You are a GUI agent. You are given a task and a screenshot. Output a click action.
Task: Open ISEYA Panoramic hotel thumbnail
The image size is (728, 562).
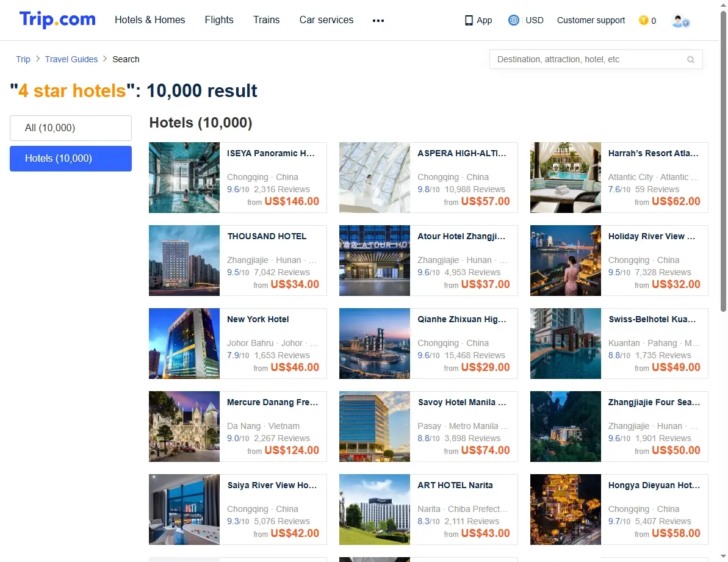point(184,178)
